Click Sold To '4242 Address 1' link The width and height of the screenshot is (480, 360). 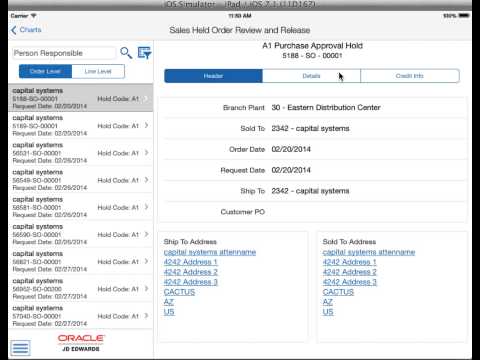[x=349, y=262]
